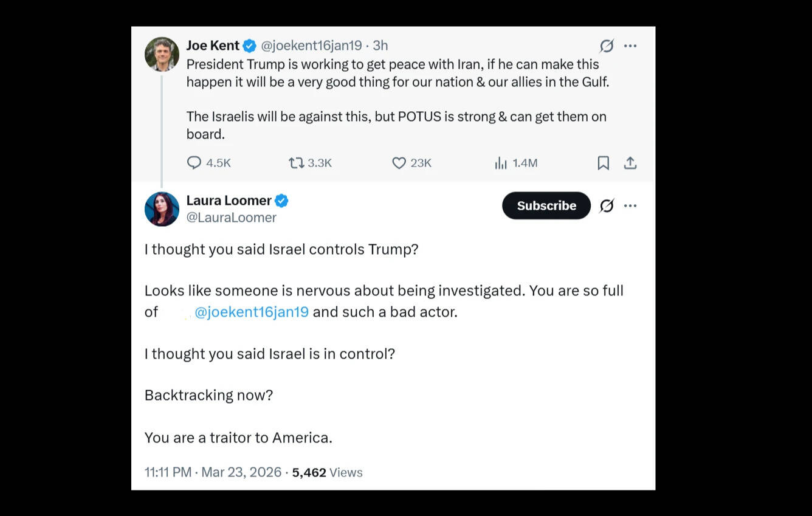This screenshot has height=516, width=812.
Task: Bookmark Joe Kent's post
Action: [603, 163]
